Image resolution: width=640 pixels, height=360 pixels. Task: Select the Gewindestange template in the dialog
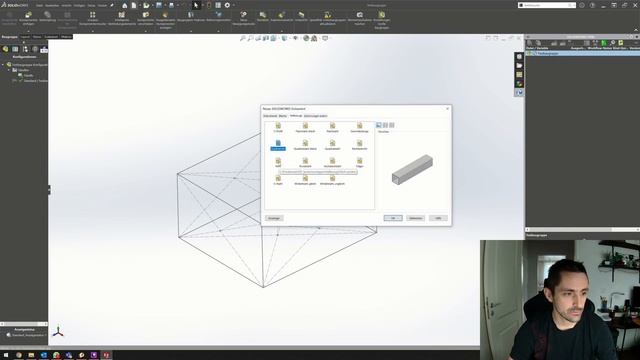(x=359, y=127)
